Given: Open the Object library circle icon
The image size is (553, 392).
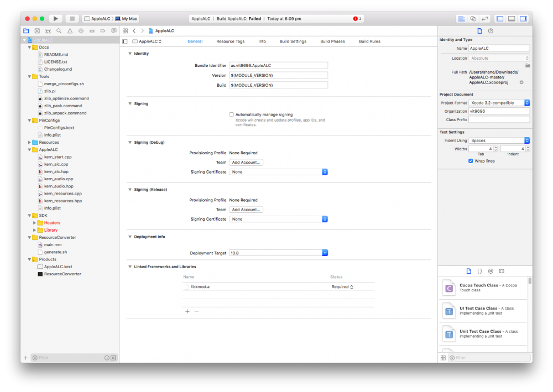Looking at the screenshot, I should pyautogui.click(x=491, y=271).
